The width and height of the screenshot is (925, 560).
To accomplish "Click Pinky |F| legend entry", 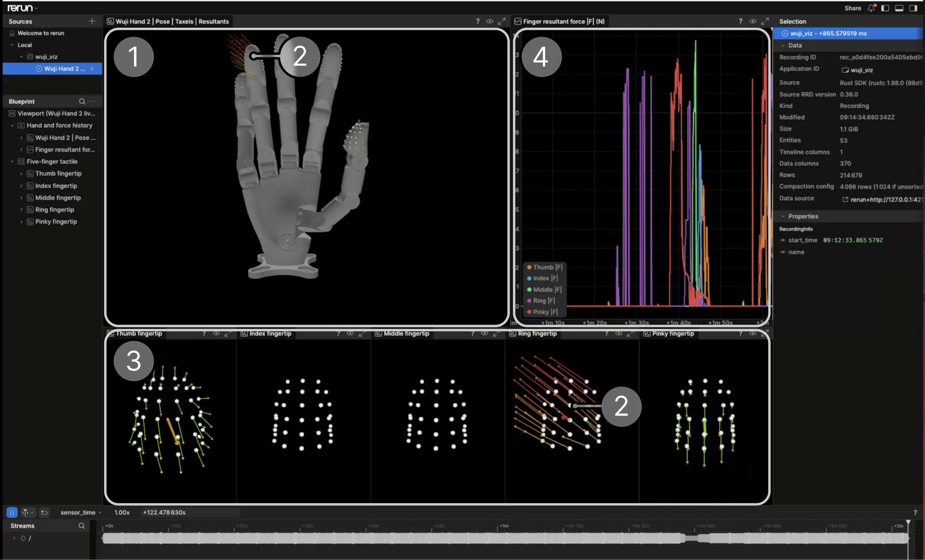I will (542, 312).
